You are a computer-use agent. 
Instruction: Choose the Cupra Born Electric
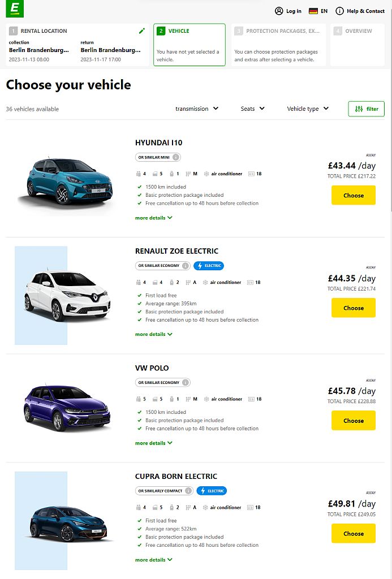tap(353, 533)
